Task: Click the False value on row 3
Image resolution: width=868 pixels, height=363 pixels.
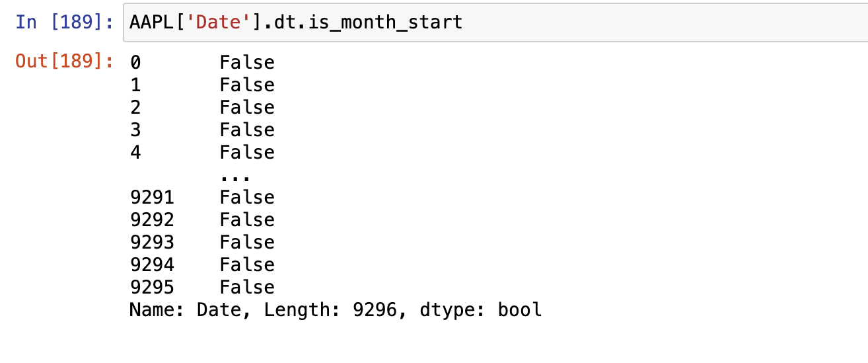Action: [x=247, y=130]
